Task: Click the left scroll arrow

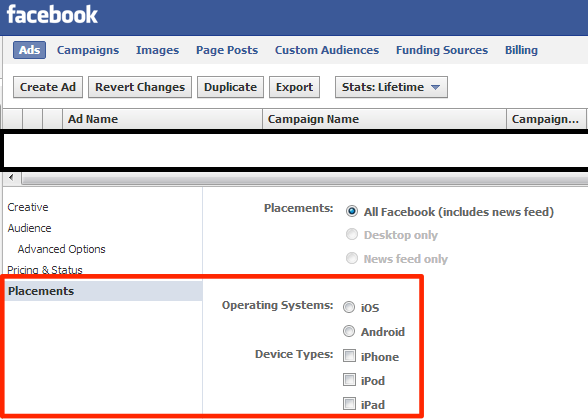Action: pyautogui.click(x=11, y=177)
